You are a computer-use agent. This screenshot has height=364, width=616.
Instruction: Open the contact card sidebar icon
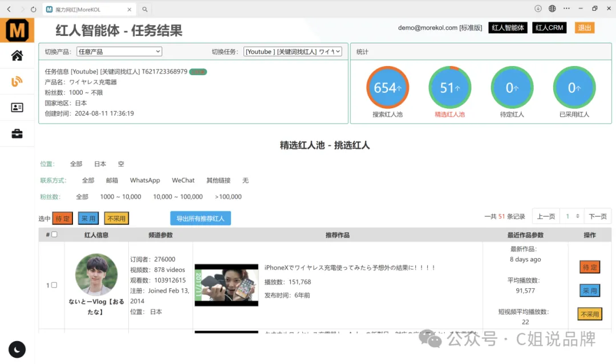point(17,108)
